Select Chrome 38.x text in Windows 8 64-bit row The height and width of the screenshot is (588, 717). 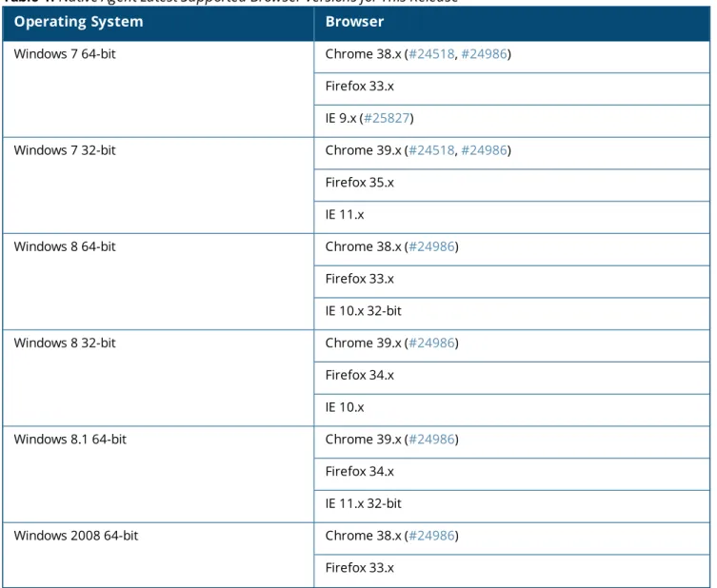pos(363,246)
